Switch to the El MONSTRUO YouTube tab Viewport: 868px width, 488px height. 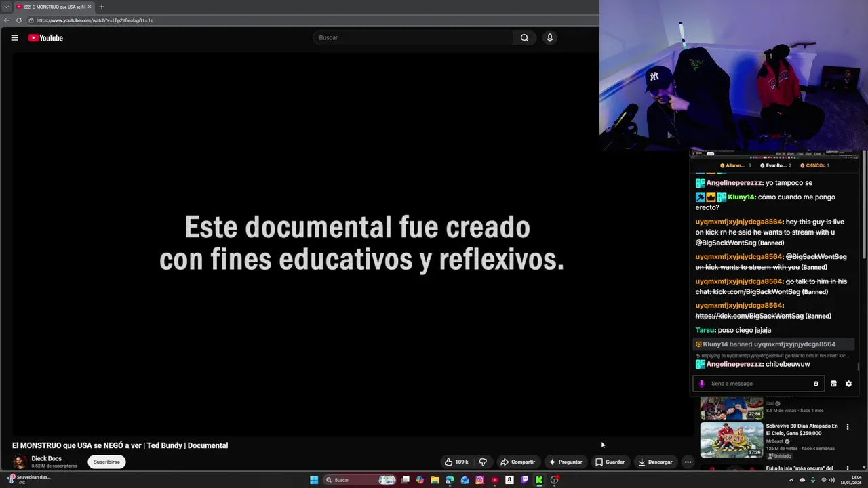pos(54,7)
